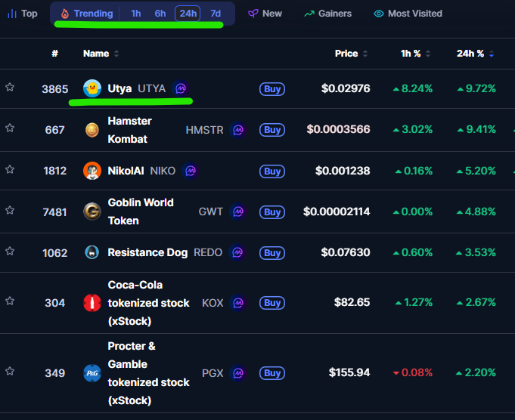Open community chat icon next to REDO
This screenshot has width=515, height=420.
click(x=237, y=252)
